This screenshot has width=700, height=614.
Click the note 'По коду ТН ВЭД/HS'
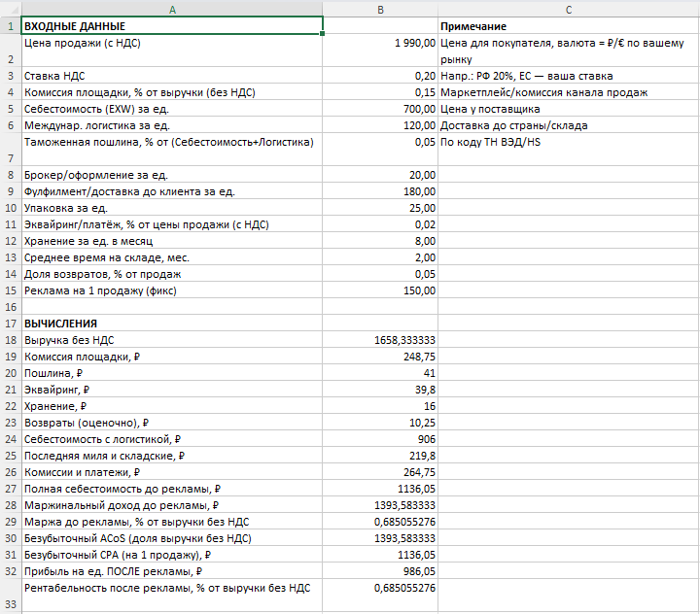pos(490,142)
